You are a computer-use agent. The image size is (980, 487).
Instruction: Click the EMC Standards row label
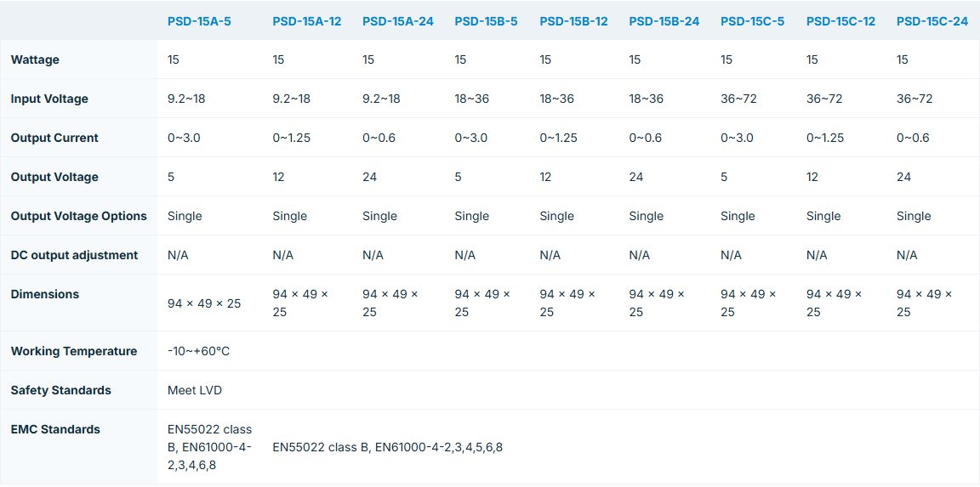click(55, 429)
